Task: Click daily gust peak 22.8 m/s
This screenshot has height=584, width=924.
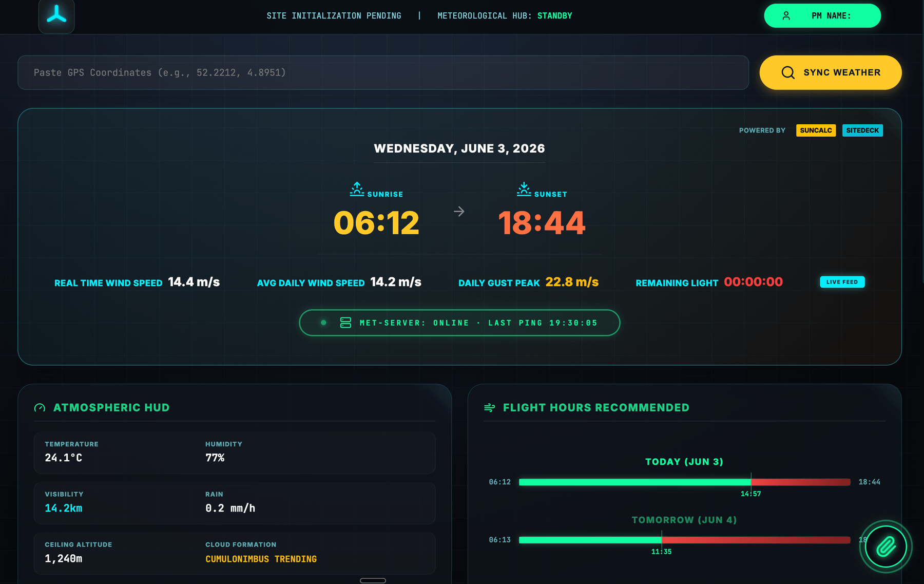Action: coord(572,282)
